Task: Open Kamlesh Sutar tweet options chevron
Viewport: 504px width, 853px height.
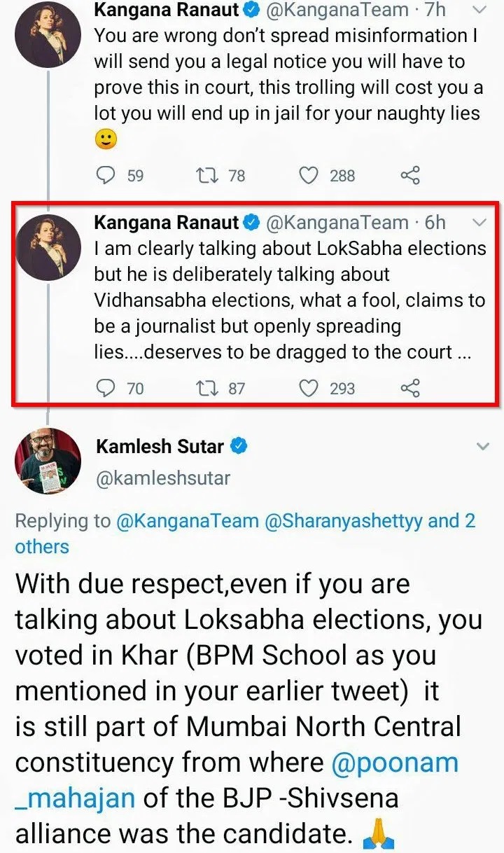Action: pos(482,446)
